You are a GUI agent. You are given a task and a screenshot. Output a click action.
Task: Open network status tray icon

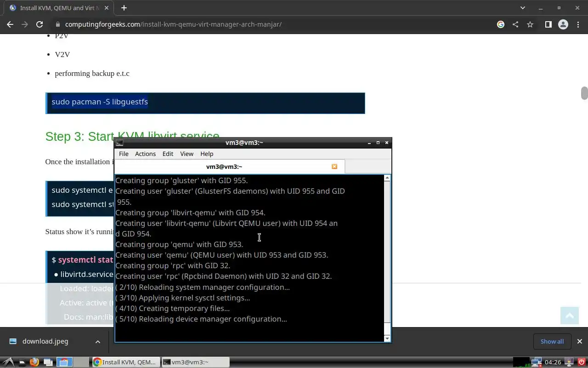(x=536, y=362)
